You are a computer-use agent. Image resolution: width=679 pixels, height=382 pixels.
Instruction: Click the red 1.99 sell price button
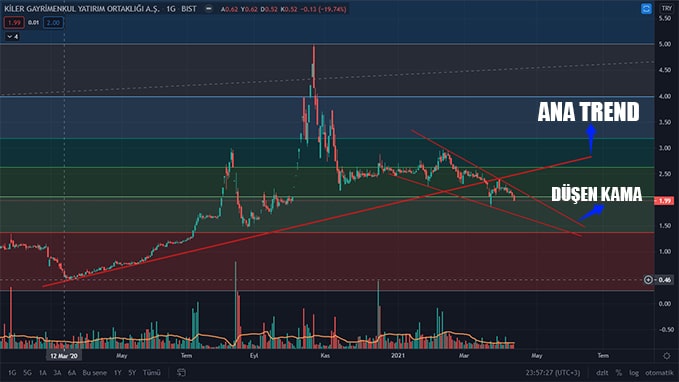pos(14,23)
